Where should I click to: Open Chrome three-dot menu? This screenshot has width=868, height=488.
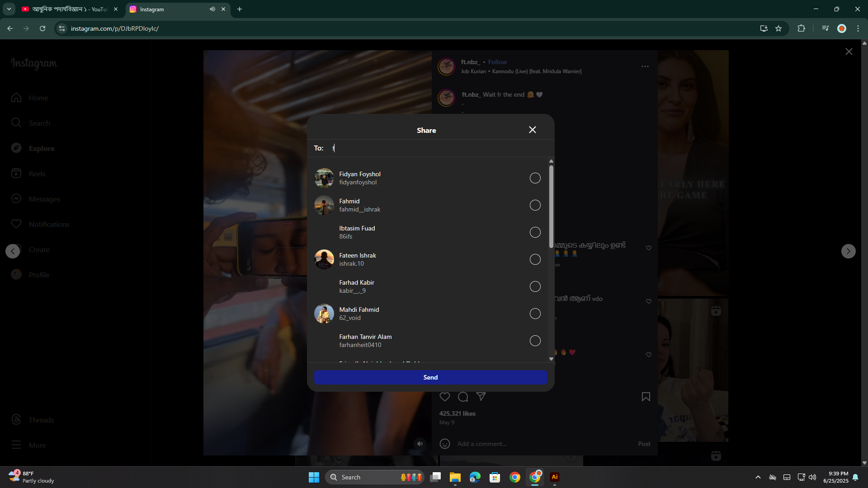858,28
